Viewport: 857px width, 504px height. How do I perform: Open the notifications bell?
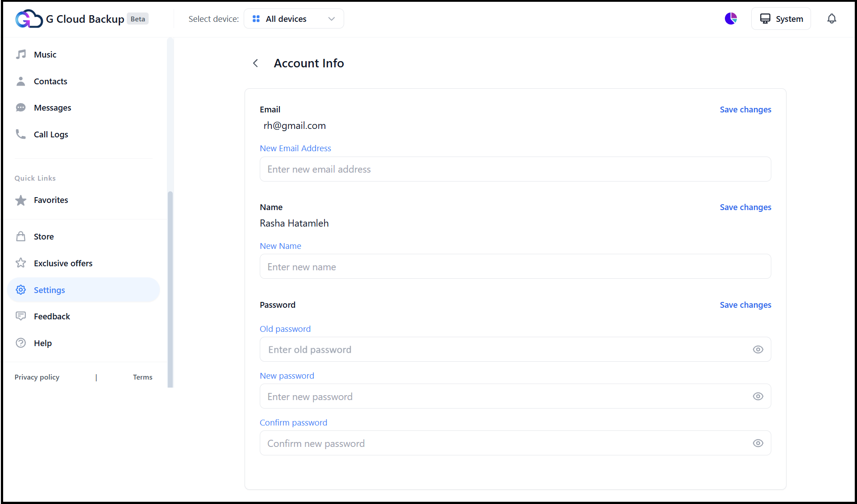pyautogui.click(x=832, y=18)
